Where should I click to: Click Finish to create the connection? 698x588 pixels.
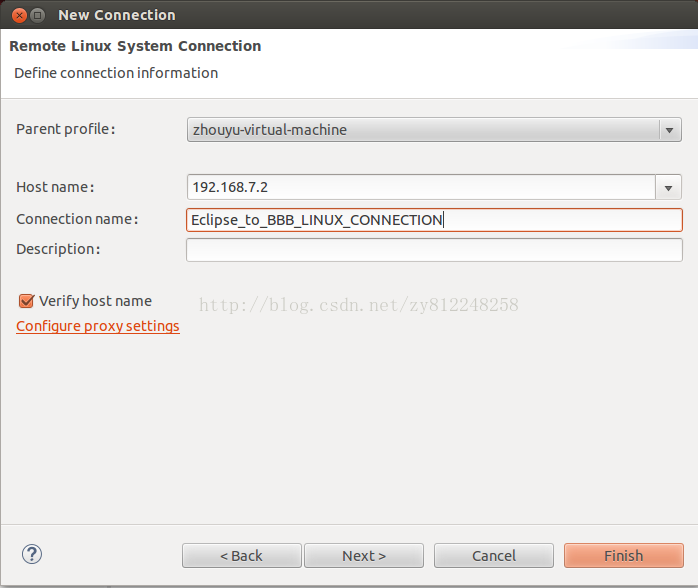(623, 556)
